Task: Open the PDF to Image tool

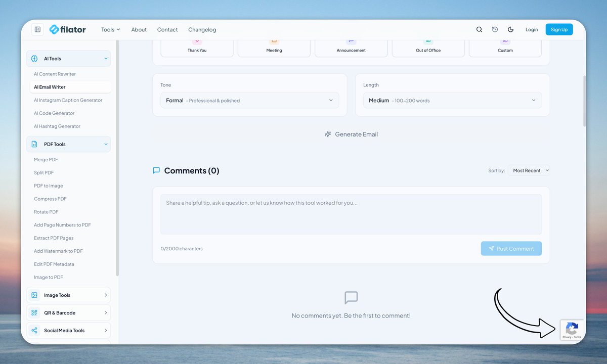Action: [49, 186]
